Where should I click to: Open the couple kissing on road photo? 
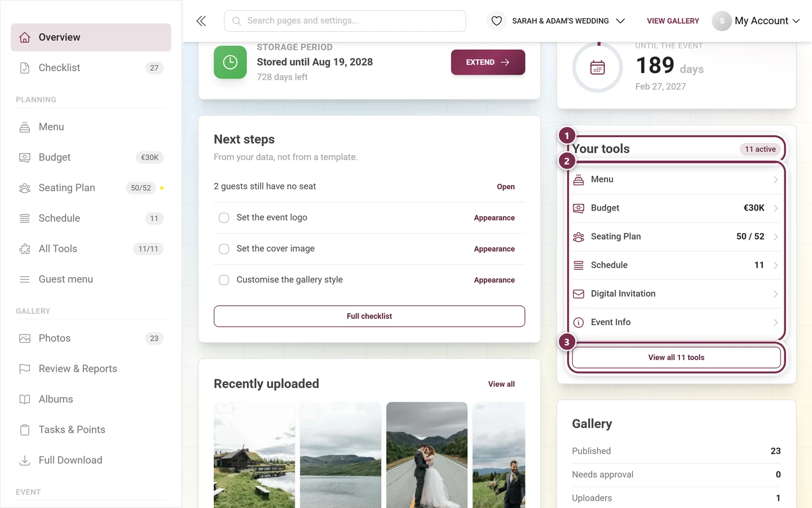(427, 455)
